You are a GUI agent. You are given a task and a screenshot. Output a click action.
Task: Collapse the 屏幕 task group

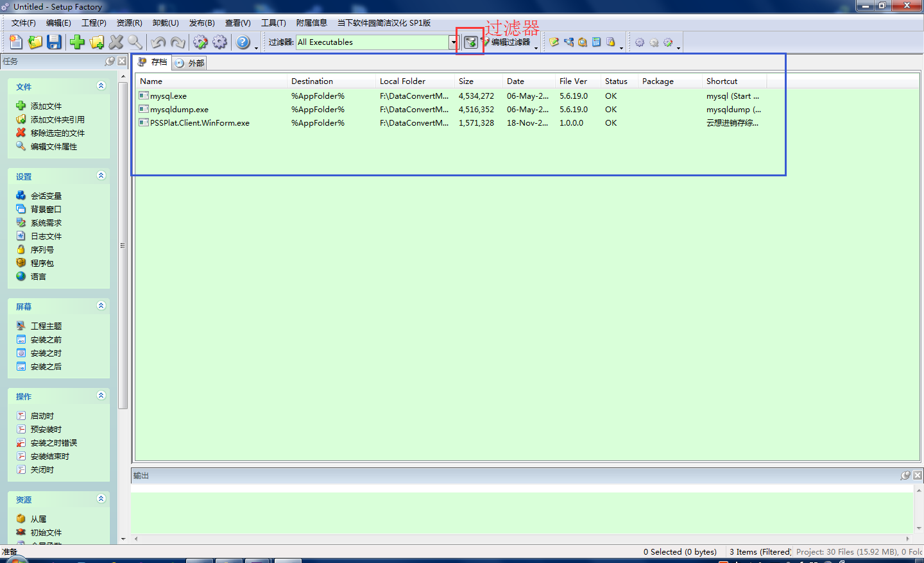point(101,306)
